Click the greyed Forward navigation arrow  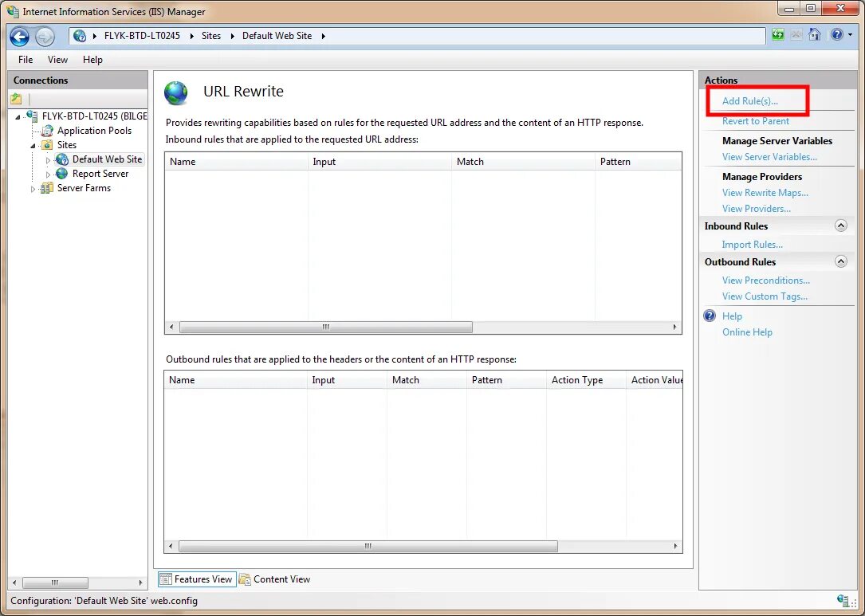coord(45,37)
